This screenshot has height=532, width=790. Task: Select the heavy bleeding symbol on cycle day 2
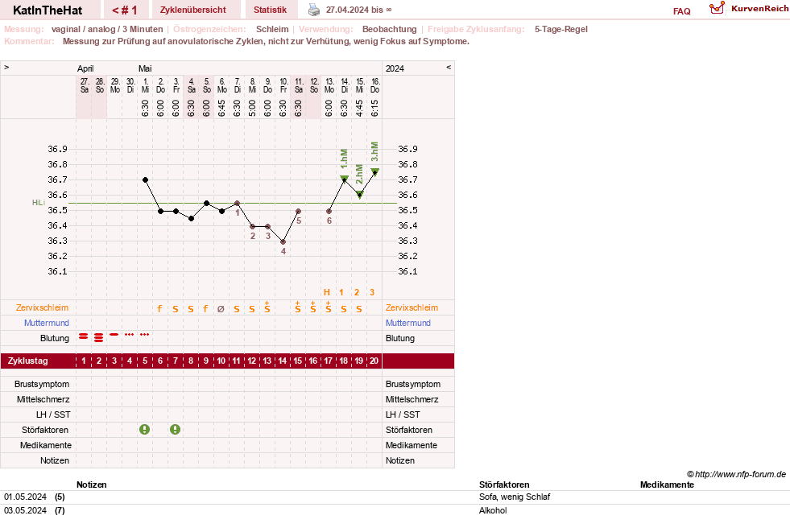pyautogui.click(x=99, y=337)
